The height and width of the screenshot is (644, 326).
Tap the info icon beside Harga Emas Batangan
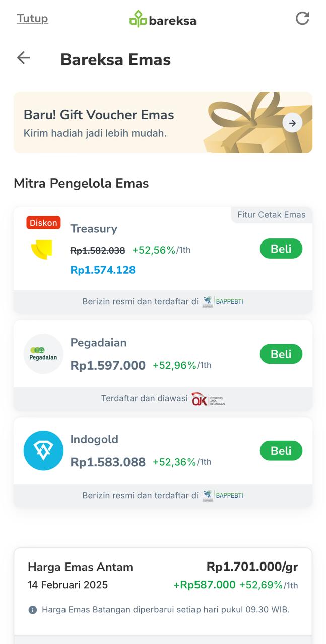click(33, 610)
